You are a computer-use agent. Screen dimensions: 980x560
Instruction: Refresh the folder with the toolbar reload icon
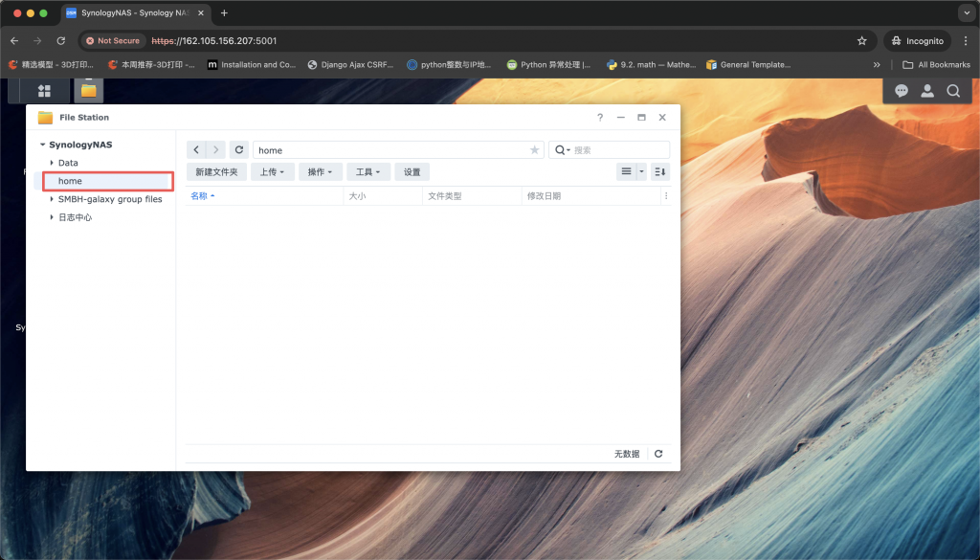(239, 150)
